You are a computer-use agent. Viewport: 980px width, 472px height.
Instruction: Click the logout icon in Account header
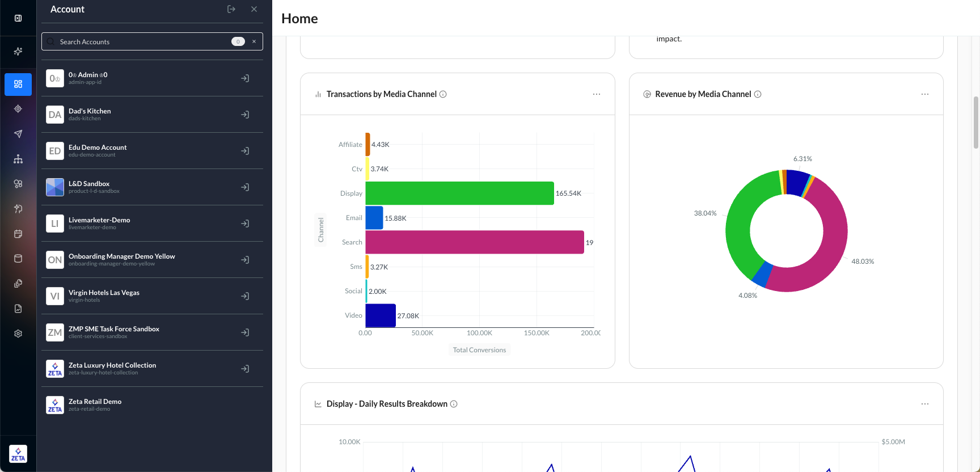(231, 9)
